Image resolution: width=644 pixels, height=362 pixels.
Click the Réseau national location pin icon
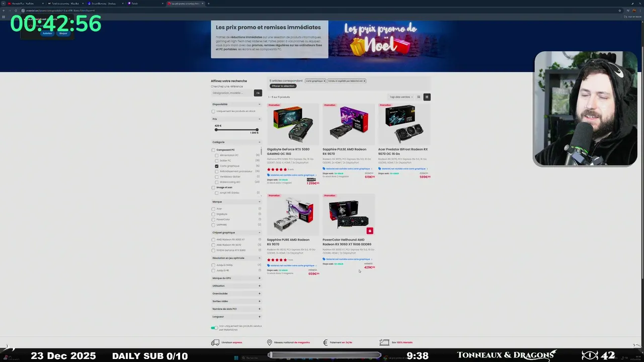[269, 342]
